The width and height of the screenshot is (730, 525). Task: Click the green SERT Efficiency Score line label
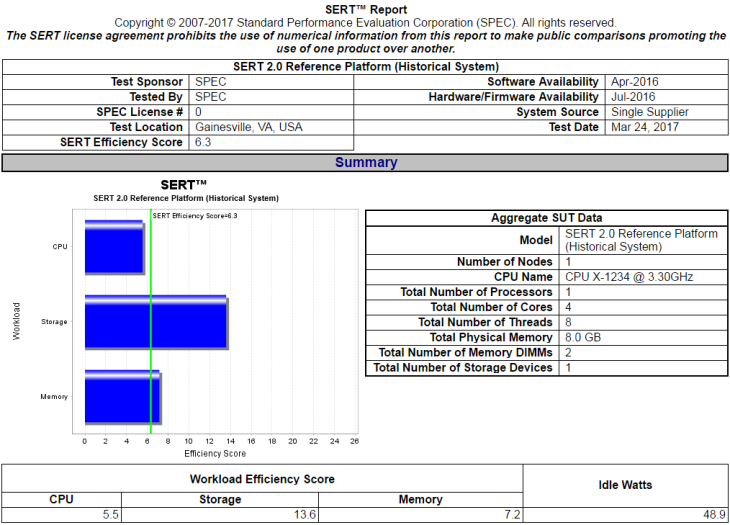(x=195, y=215)
